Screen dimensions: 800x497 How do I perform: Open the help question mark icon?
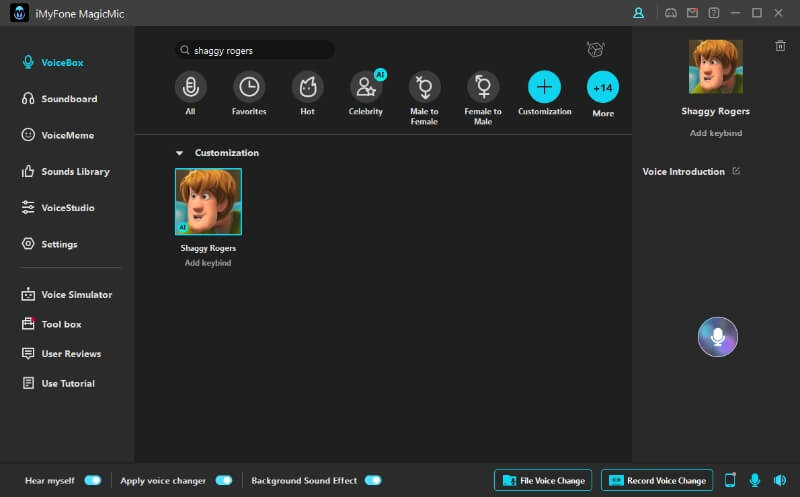(x=714, y=13)
